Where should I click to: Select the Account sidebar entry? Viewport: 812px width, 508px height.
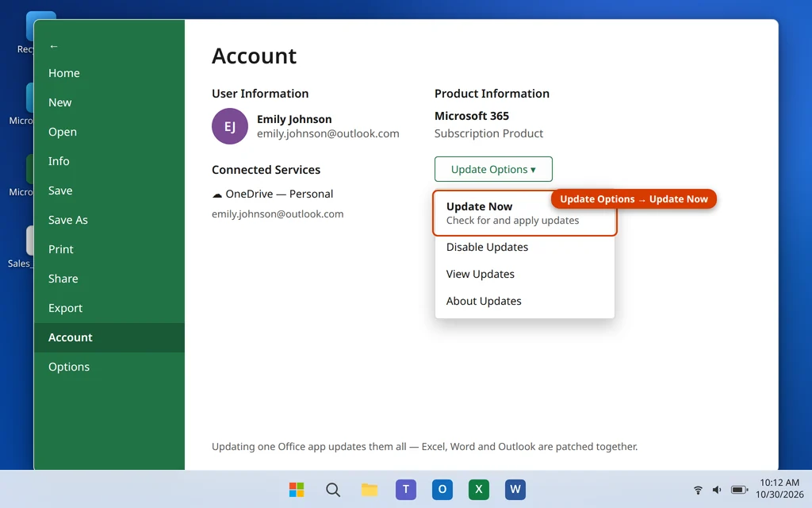point(109,337)
